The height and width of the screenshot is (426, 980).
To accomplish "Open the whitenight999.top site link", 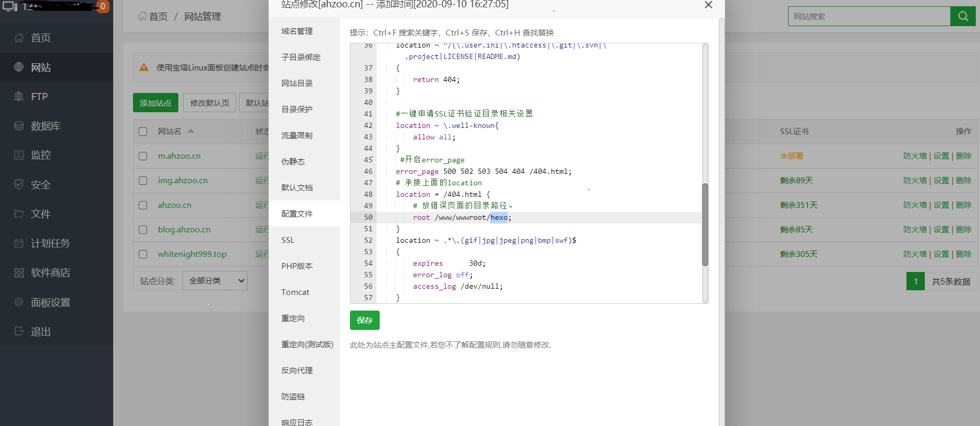I will tap(192, 254).
